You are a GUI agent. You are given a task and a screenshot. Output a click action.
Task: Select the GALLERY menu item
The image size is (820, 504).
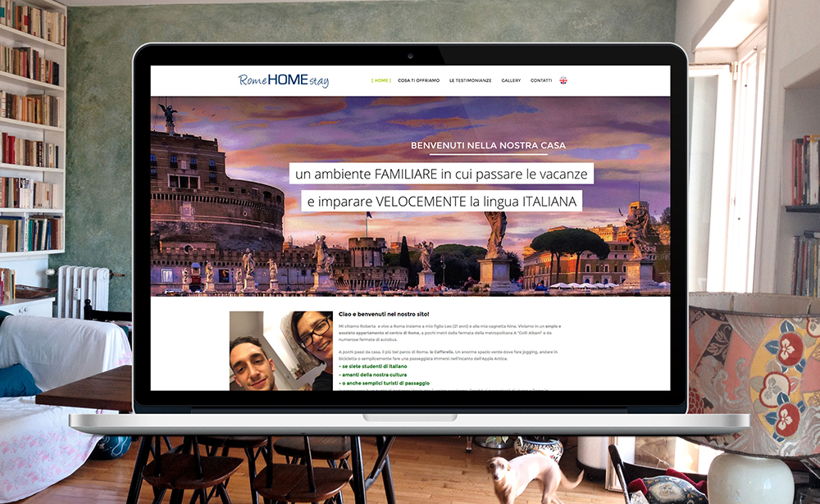[x=511, y=80]
